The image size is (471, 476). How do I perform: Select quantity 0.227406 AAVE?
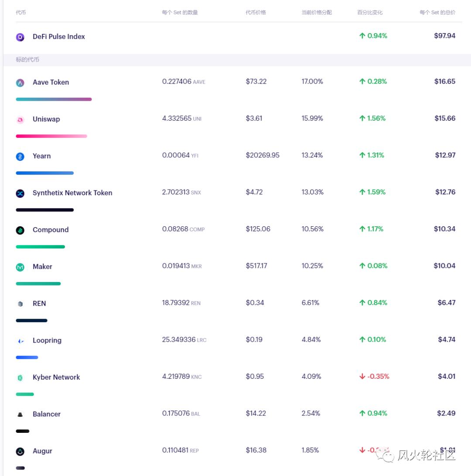(x=184, y=82)
